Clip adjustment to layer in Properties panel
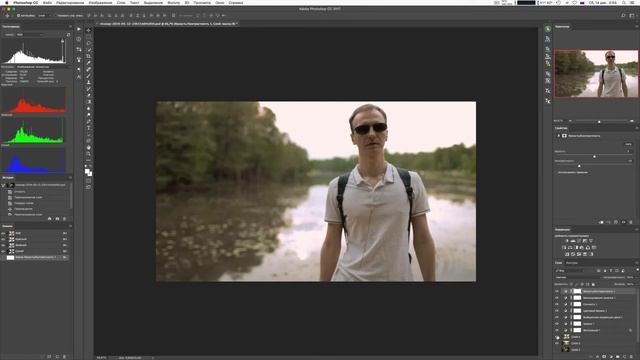 click(601, 222)
